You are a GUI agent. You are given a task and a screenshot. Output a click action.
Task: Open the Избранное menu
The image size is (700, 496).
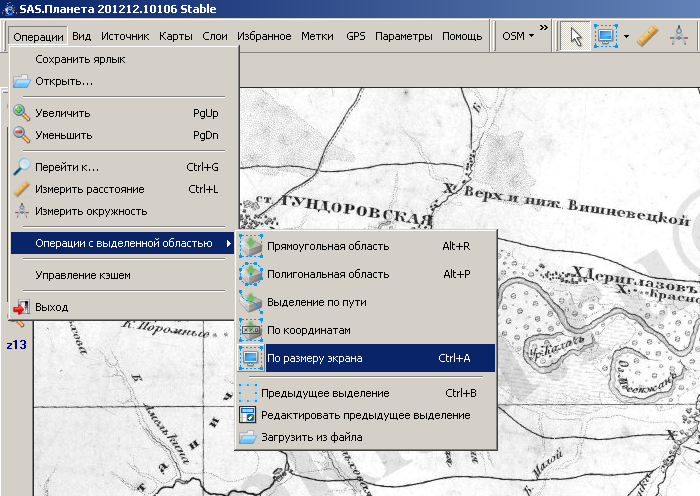264,36
